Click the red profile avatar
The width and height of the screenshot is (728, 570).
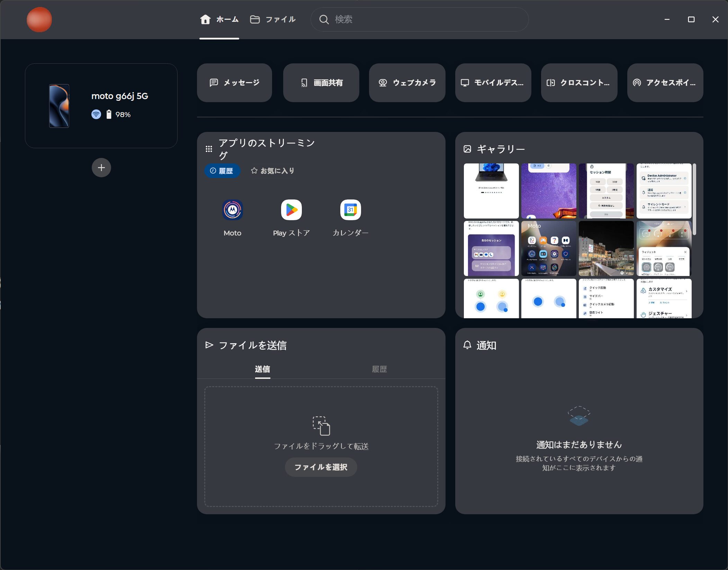39,19
